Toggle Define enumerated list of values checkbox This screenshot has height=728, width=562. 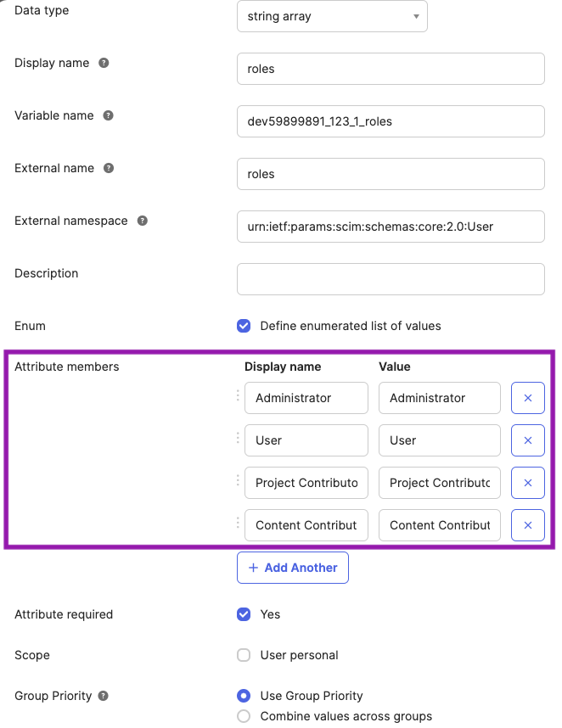[x=244, y=326]
